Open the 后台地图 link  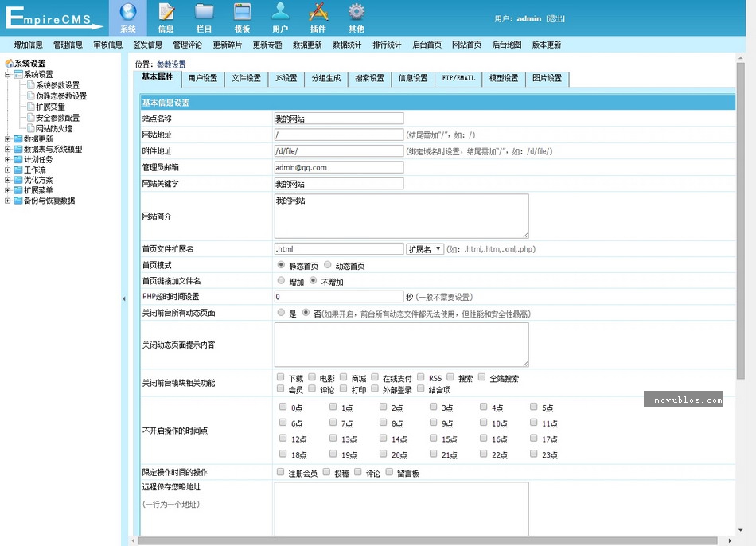coord(507,45)
